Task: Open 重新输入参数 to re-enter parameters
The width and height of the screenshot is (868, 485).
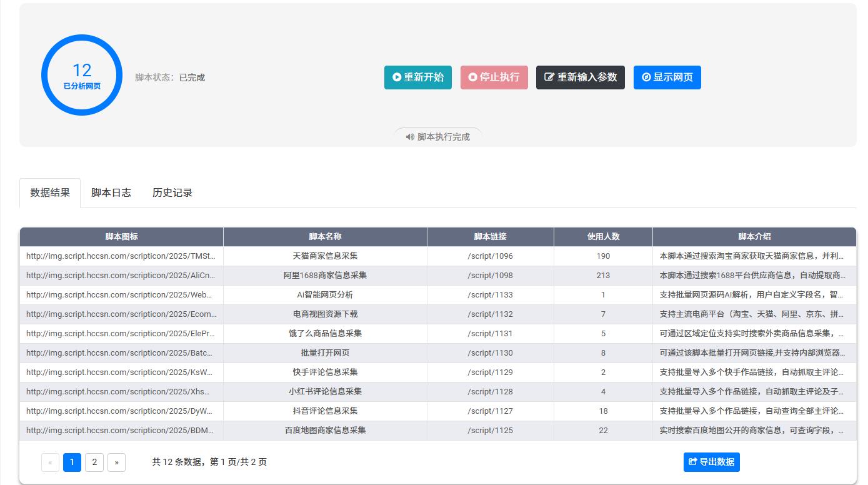Action: tap(580, 77)
